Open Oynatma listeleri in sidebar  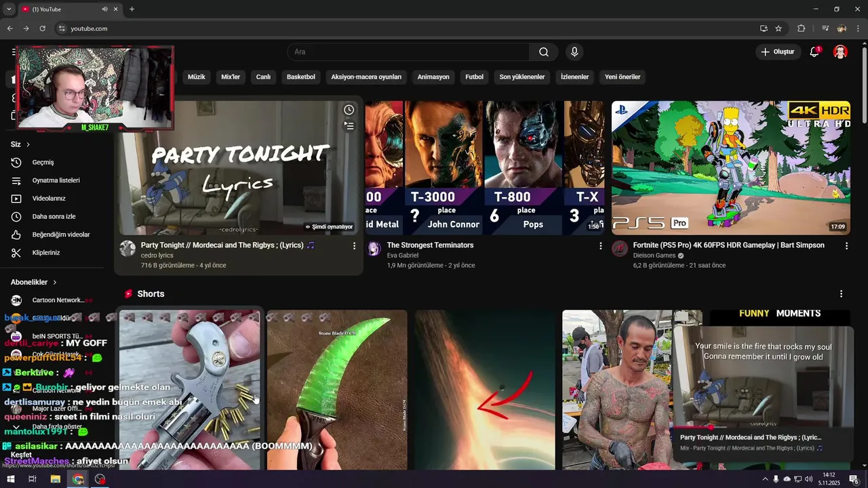pyautogui.click(x=54, y=180)
